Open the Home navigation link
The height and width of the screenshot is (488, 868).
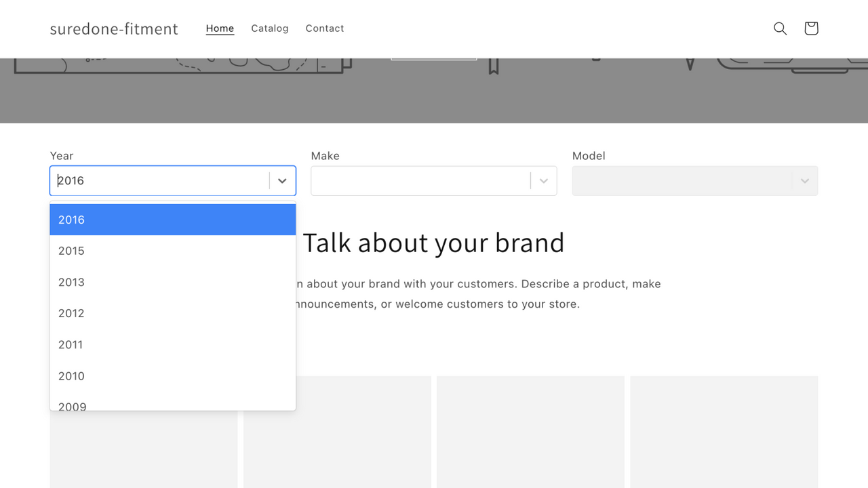tap(220, 28)
